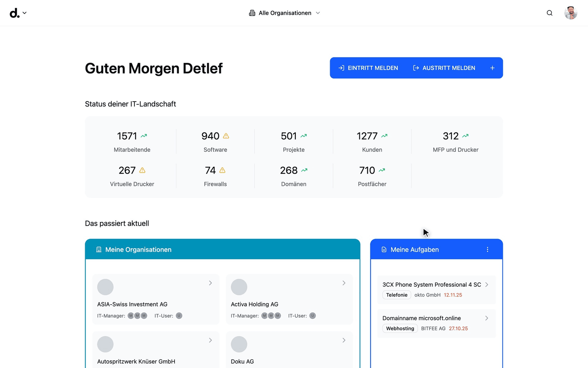Open Activa Holding AG chevron arrow

click(344, 283)
